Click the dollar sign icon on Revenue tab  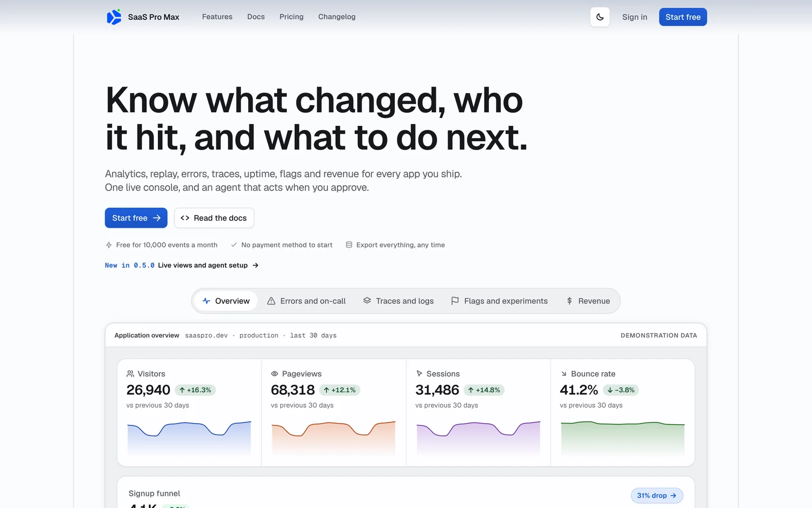(x=569, y=301)
